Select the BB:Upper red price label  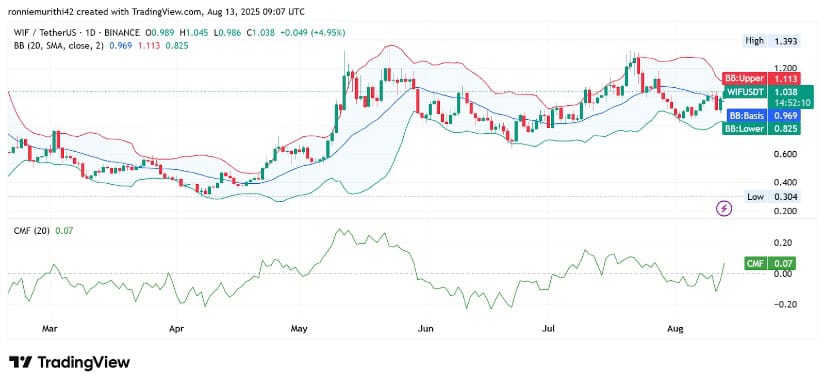(761, 79)
